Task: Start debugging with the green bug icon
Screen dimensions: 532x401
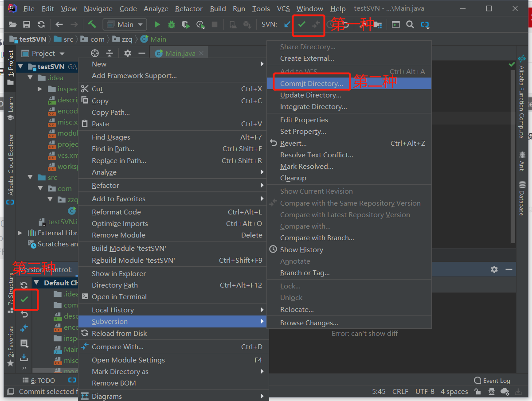Action: (172, 25)
